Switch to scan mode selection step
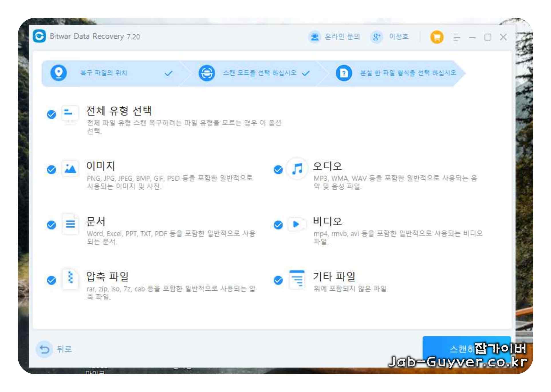Viewport: 551px width, 392px height. tap(259, 73)
